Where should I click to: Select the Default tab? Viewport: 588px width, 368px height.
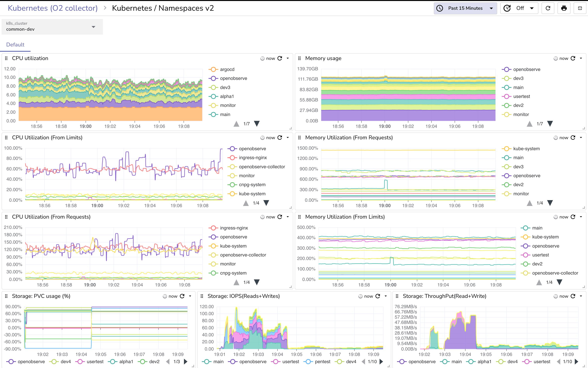tap(15, 44)
